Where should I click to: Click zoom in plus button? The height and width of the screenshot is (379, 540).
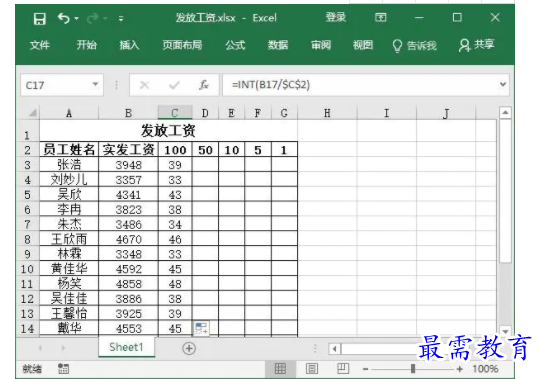[459, 369]
